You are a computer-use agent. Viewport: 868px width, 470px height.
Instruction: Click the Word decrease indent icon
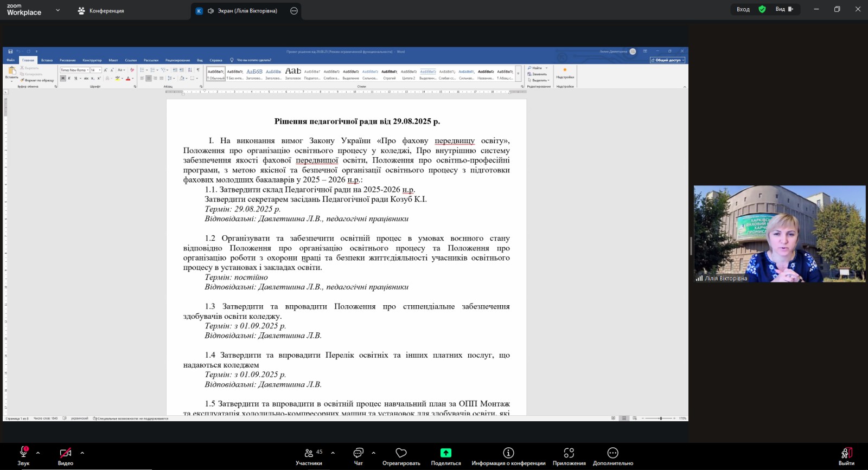[175, 70]
